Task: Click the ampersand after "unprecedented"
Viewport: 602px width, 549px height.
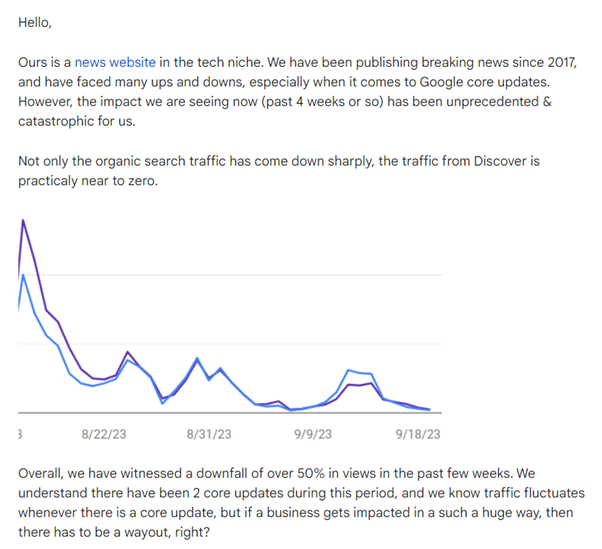Action: 547,102
